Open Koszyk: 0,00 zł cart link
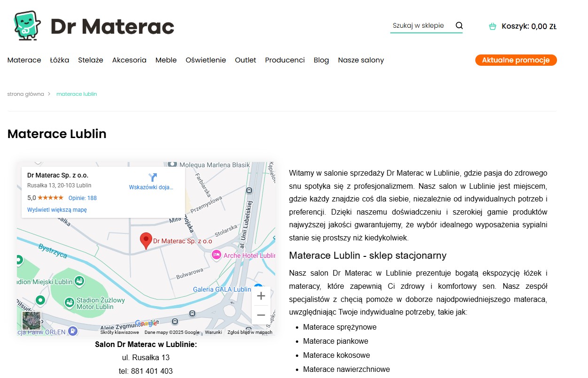Screen dimensions: 588x378 (x=529, y=26)
